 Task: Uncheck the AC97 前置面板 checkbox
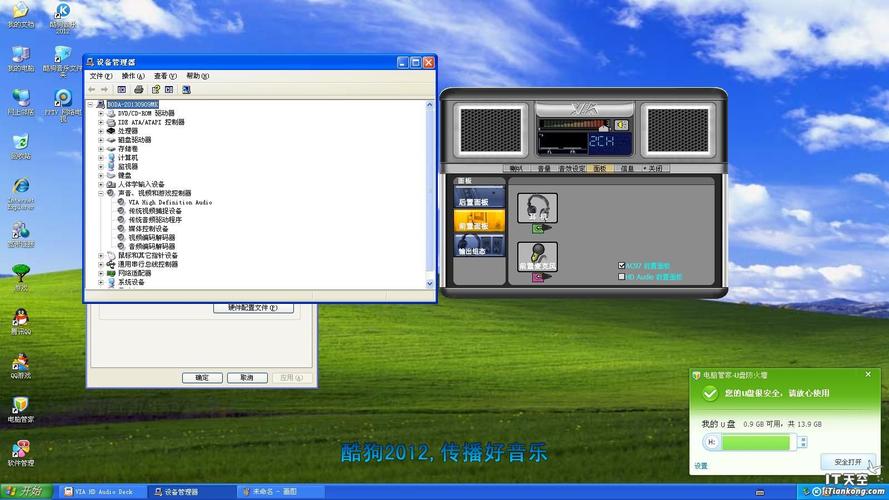[x=621, y=265]
